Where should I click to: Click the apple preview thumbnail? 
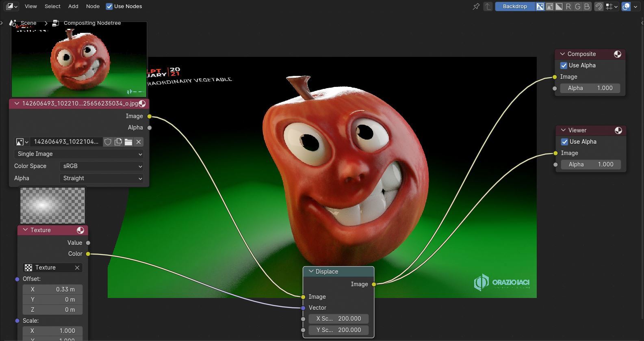pos(79,59)
